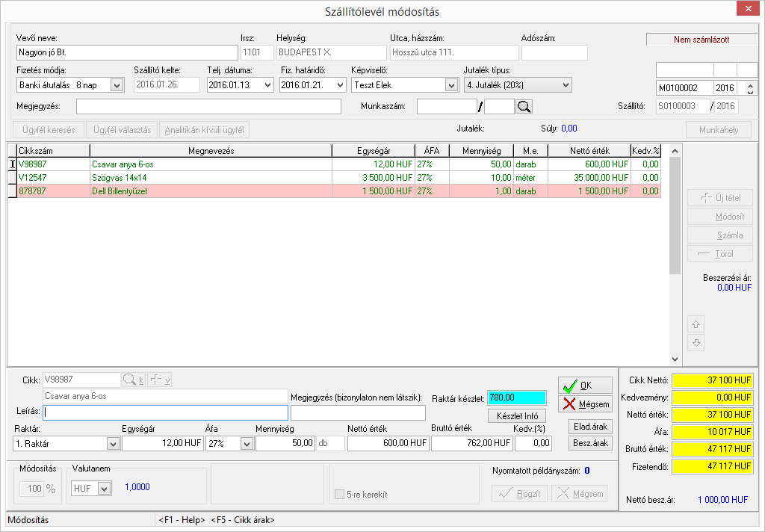This screenshot has width=765, height=532.
Task: Click the top Megjegyzés input field
Action: [208, 106]
